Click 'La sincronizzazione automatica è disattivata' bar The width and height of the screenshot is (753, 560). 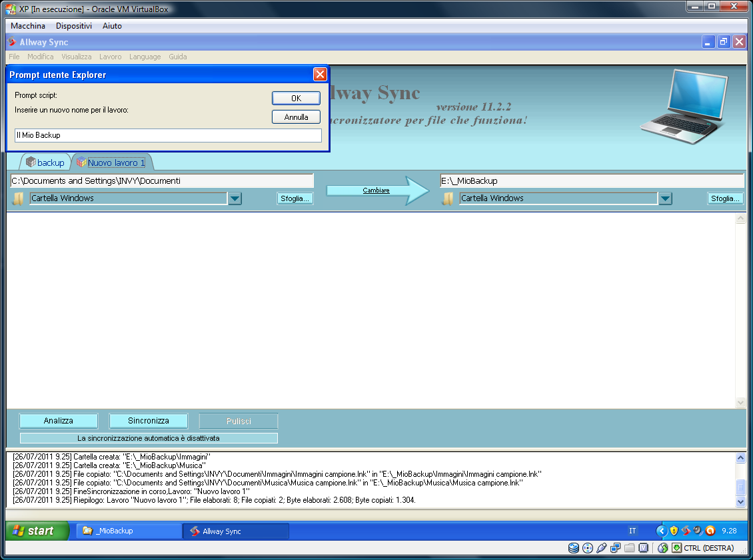point(149,438)
